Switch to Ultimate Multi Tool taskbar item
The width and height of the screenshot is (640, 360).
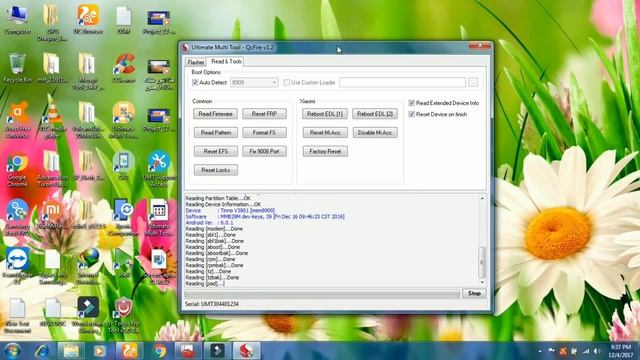pyautogui.click(x=246, y=351)
